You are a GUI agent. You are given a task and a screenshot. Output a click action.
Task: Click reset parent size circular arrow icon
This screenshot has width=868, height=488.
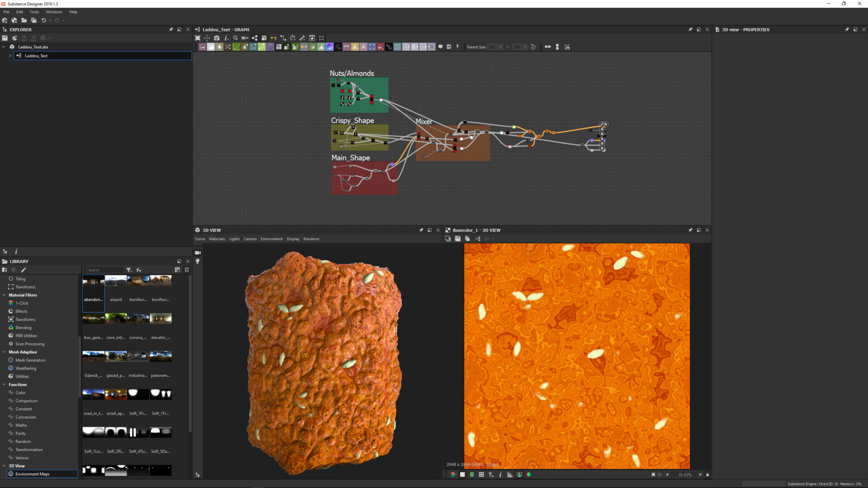click(533, 47)
